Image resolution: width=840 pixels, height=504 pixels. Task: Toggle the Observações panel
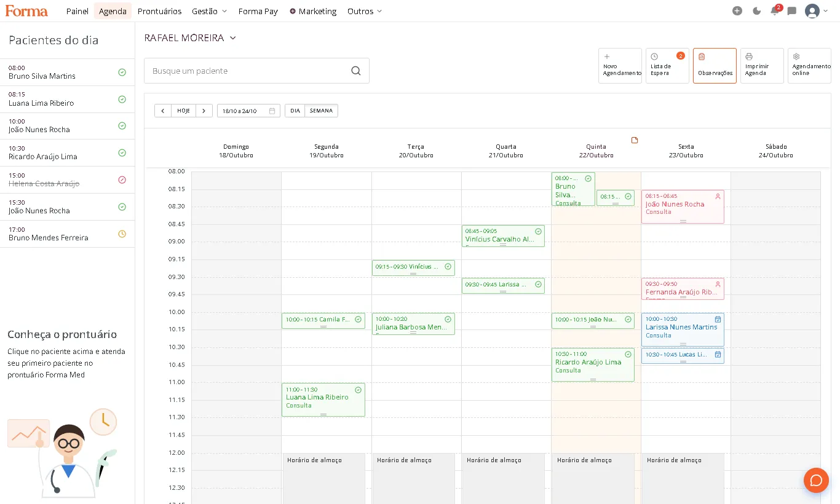coord(715,66)
